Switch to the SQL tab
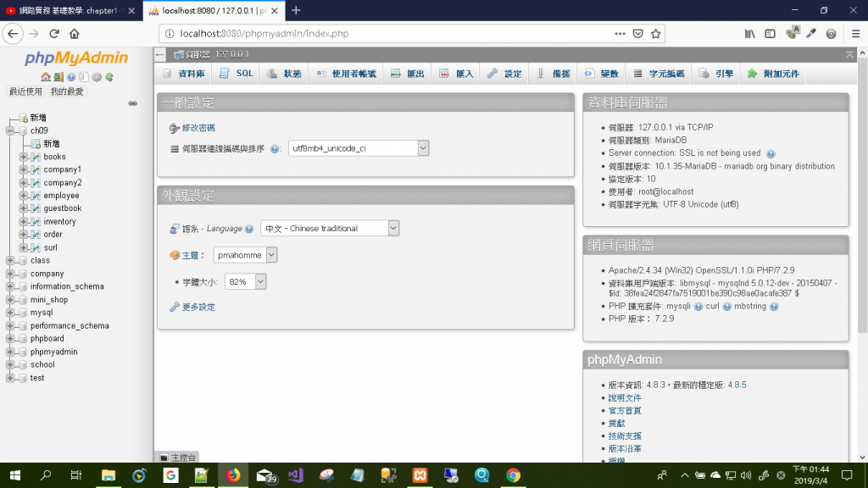 tap(236, 74)
